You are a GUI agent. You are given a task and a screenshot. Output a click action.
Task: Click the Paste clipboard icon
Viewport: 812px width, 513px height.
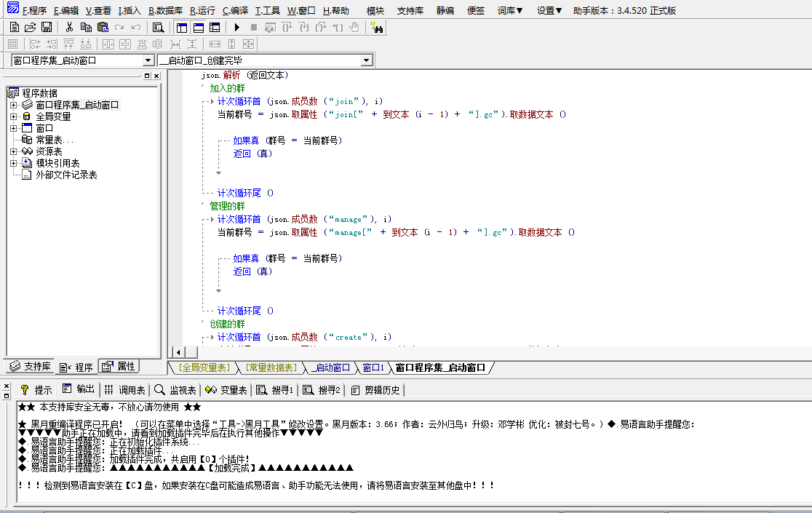point(103,28)
